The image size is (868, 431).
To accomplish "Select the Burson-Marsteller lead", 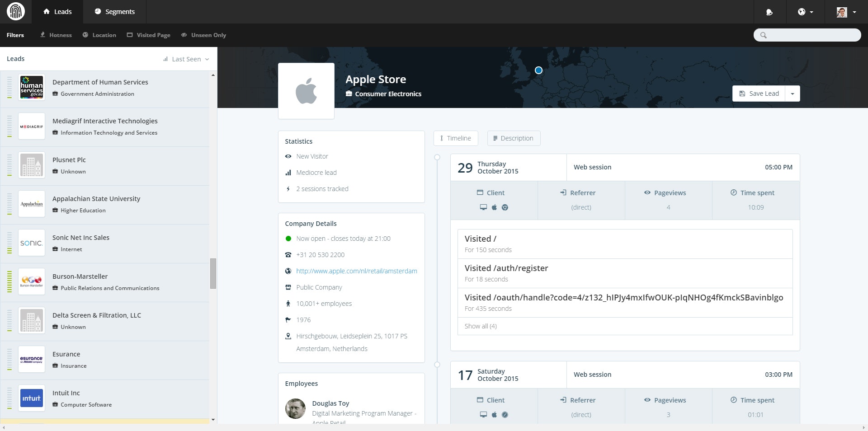I will [x=105, y=282].
